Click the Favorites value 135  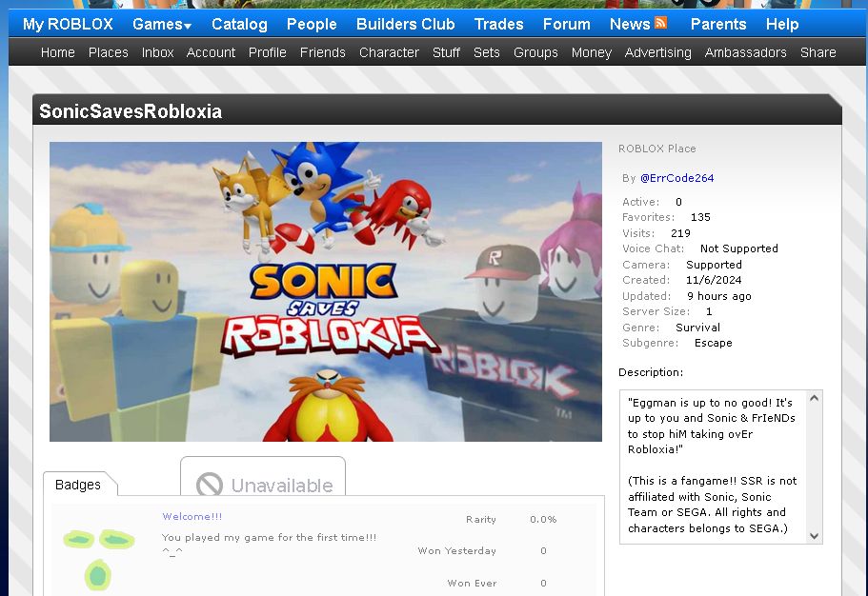coord(700,217)
